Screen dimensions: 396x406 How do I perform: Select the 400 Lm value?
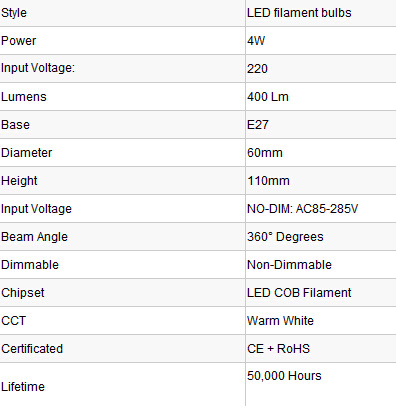pyautogui.click(x=268, y=97)
